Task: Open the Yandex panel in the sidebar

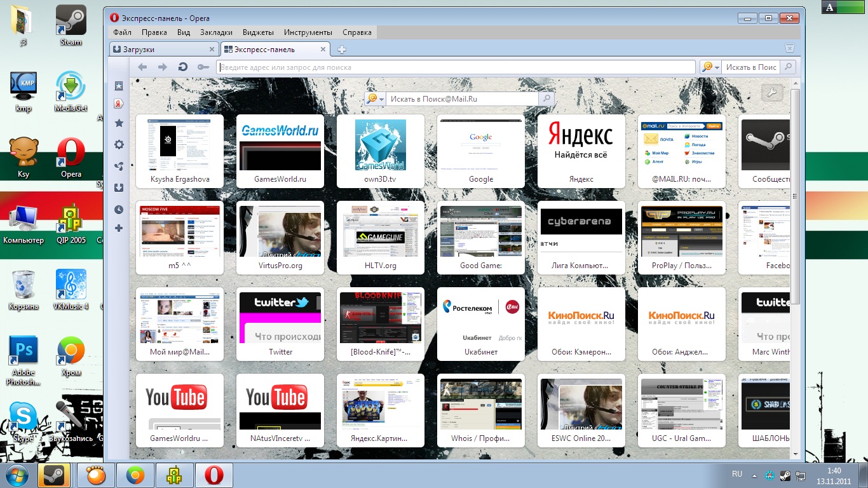Action: pyautogui.click(x=119, y=104)
